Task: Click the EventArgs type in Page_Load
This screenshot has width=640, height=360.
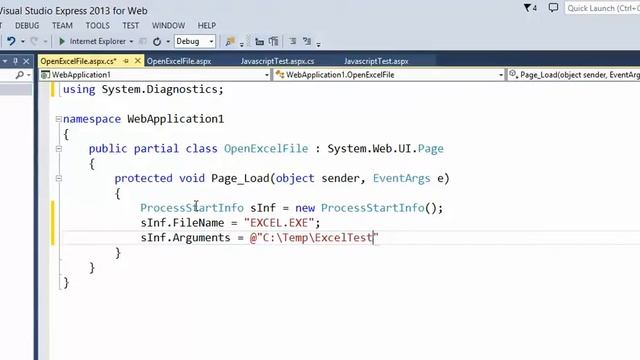Action: 402,178
